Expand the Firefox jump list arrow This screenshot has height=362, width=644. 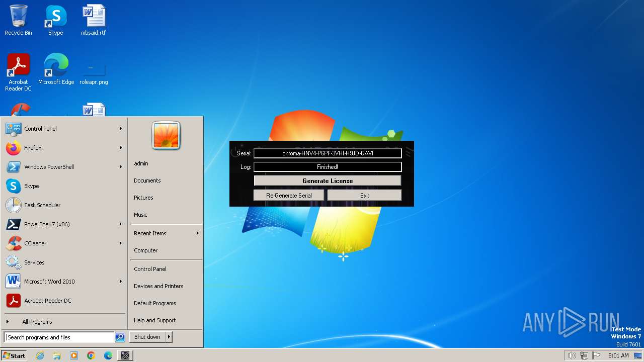click(x=121, y=148)
